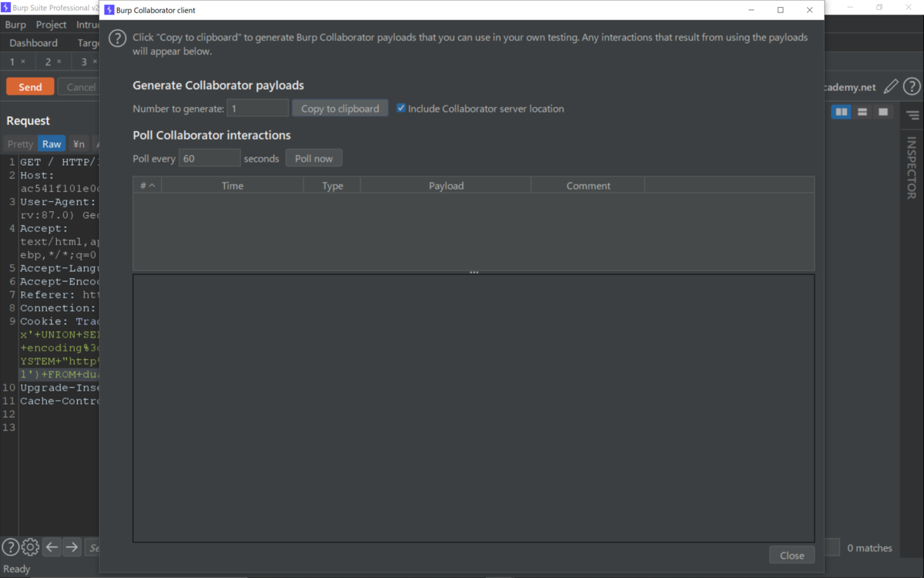Open the Project menu

(x=52, y=25)
